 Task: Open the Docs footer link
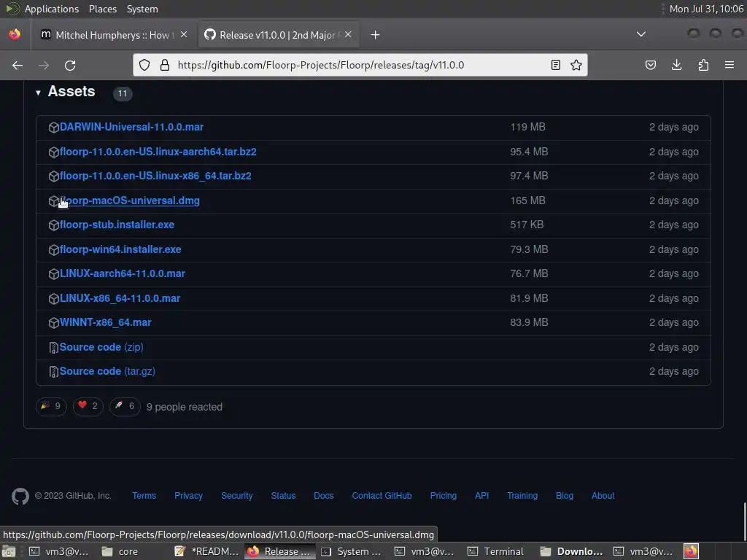323,496
